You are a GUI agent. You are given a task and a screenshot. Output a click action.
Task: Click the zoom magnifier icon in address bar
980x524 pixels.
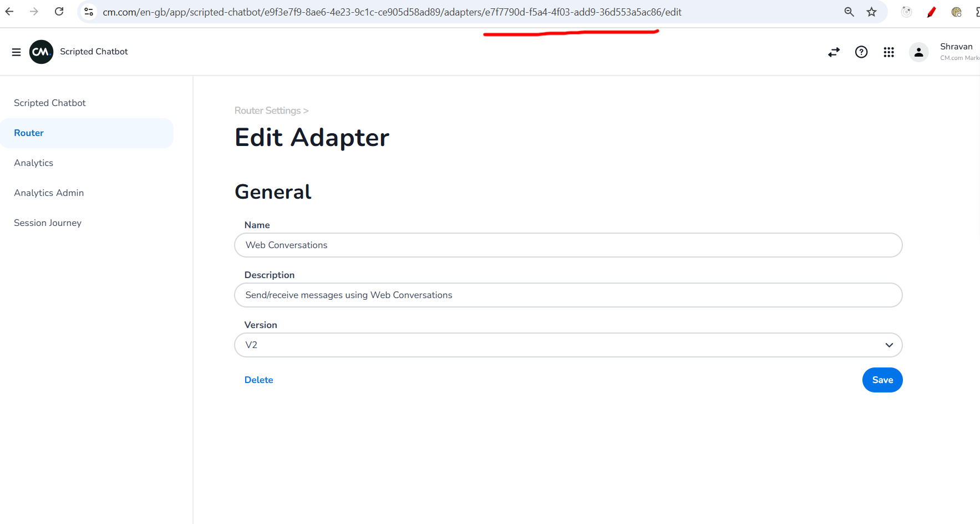point(849,12)
